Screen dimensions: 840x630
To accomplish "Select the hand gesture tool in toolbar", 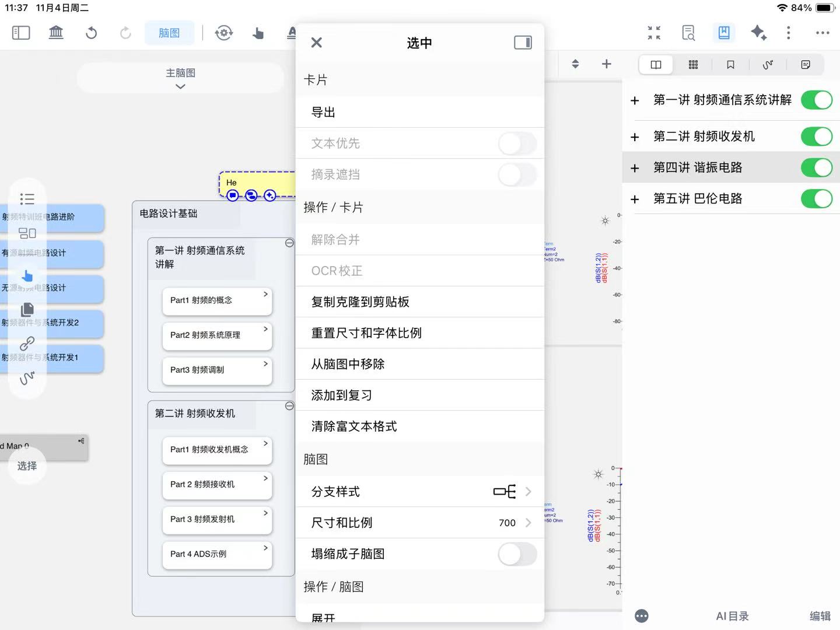I will coord(258,33).
